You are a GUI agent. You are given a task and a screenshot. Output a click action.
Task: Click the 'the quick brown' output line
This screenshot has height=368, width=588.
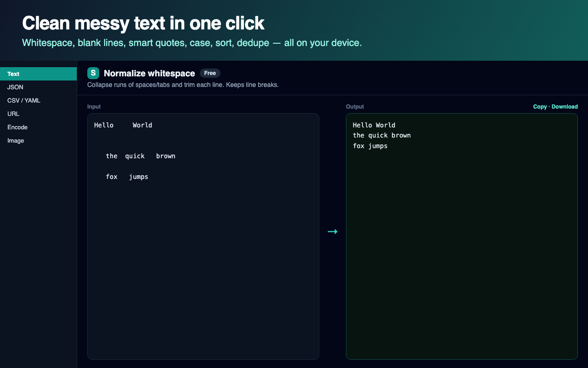pyautogui.click(x=382, y=135)
